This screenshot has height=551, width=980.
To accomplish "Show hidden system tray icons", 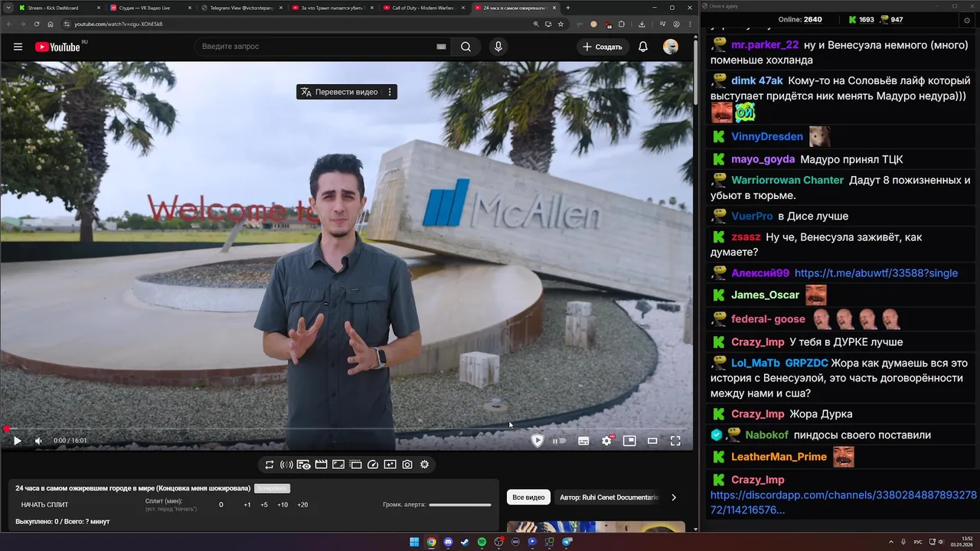I will [x=892, y=542].
